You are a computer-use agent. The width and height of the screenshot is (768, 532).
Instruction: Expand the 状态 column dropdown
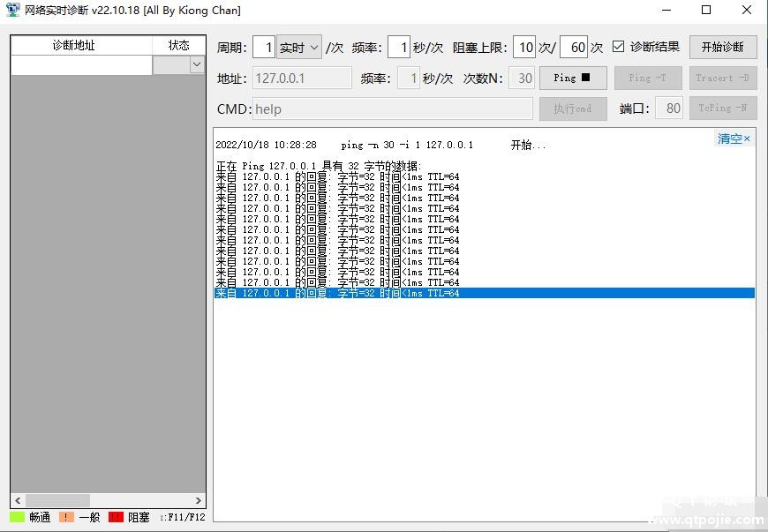coord(197,64)
